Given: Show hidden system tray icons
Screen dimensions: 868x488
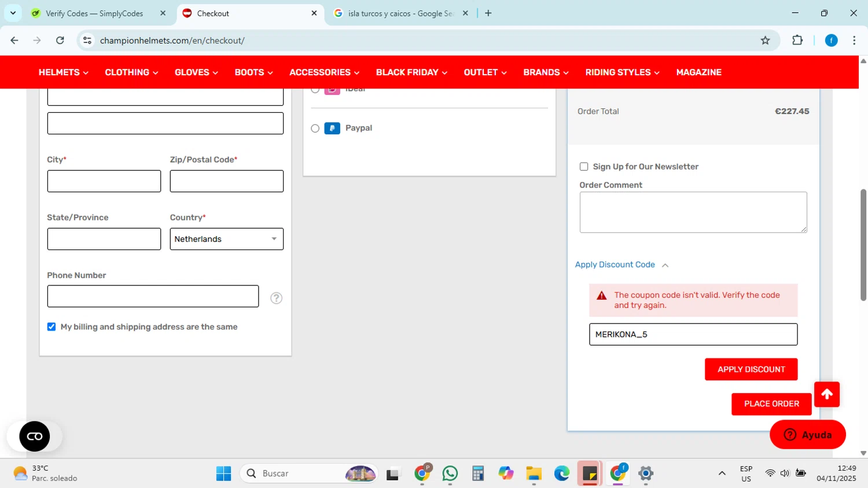Looking at the screenshot, I should coord(722,474).
